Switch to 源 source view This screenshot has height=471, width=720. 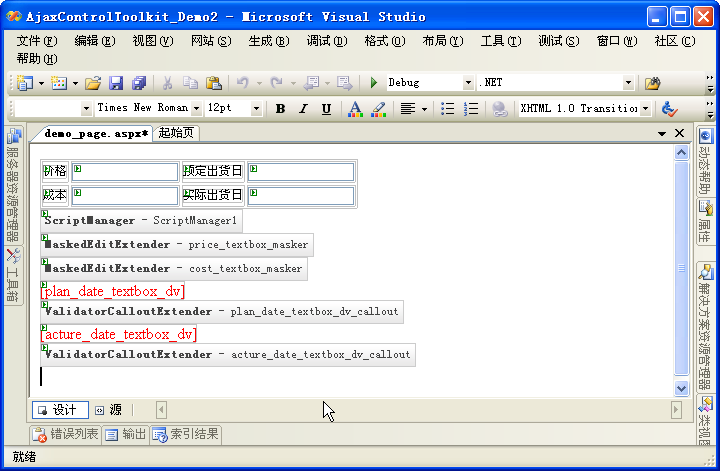coord(109,410)
